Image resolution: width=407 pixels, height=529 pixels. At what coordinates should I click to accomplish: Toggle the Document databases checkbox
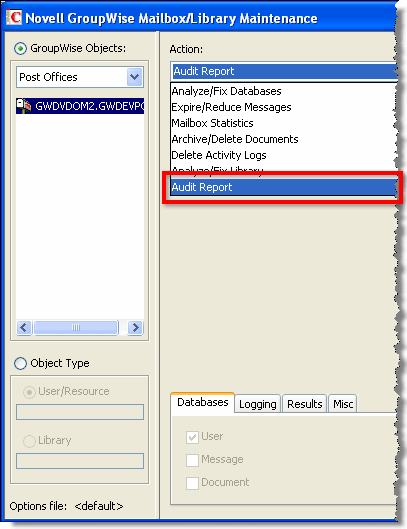[x=192, y=483]
